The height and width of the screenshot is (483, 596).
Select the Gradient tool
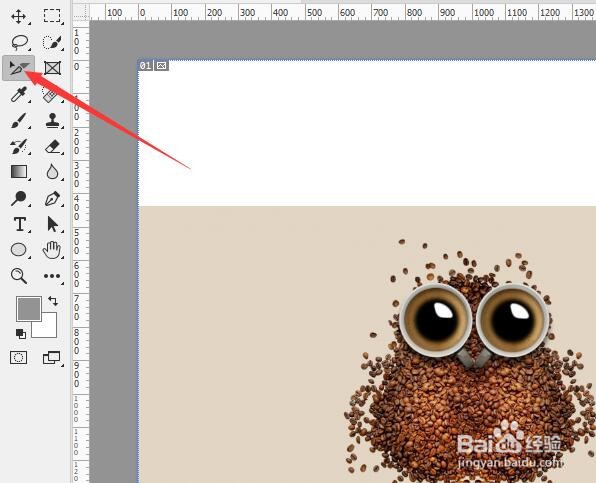click(x=19, y=172)
